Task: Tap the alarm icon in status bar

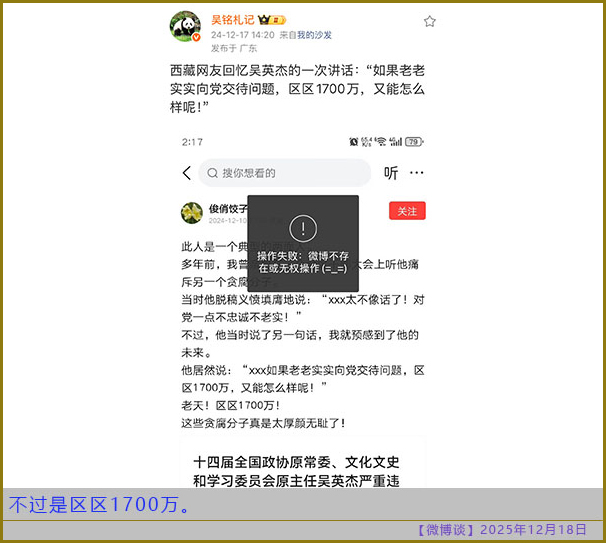Action: click(x=353, y=142)
